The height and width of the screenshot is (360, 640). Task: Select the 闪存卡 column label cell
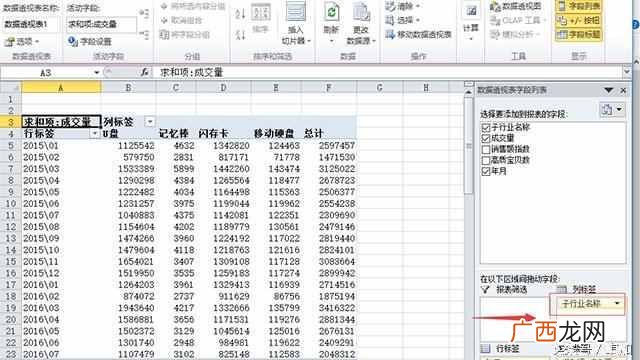click(223, 133)
